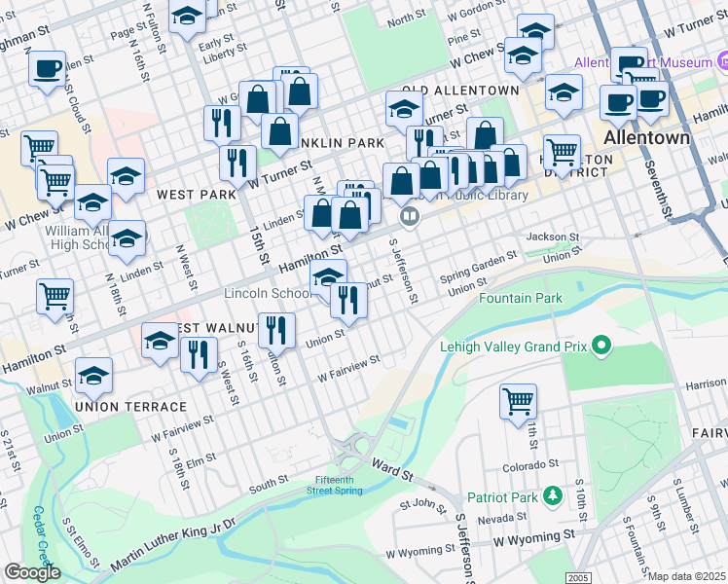728x584 pixels.
Task: Click the school marker above the WEST PARK label
Action: (x=126, y=176)
